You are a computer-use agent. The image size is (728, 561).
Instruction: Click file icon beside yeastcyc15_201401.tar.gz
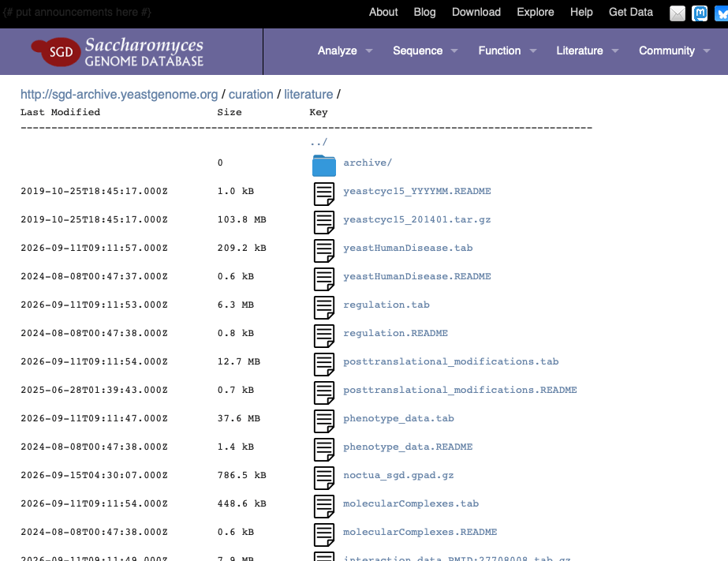[x=323, y=222]
